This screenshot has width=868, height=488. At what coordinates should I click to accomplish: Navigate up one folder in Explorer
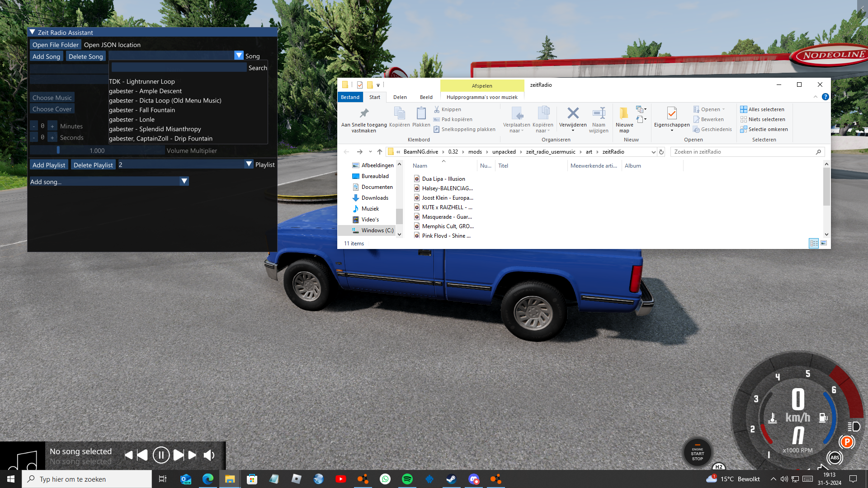point(380,152)
